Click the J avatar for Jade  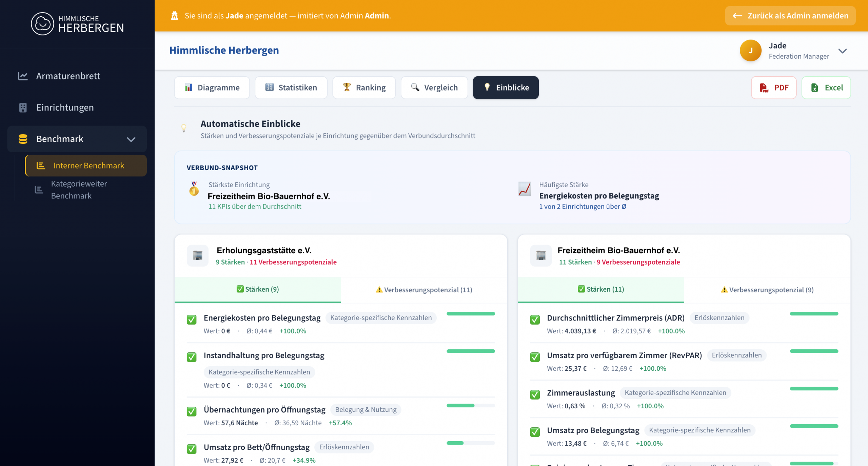pos(750,51)
